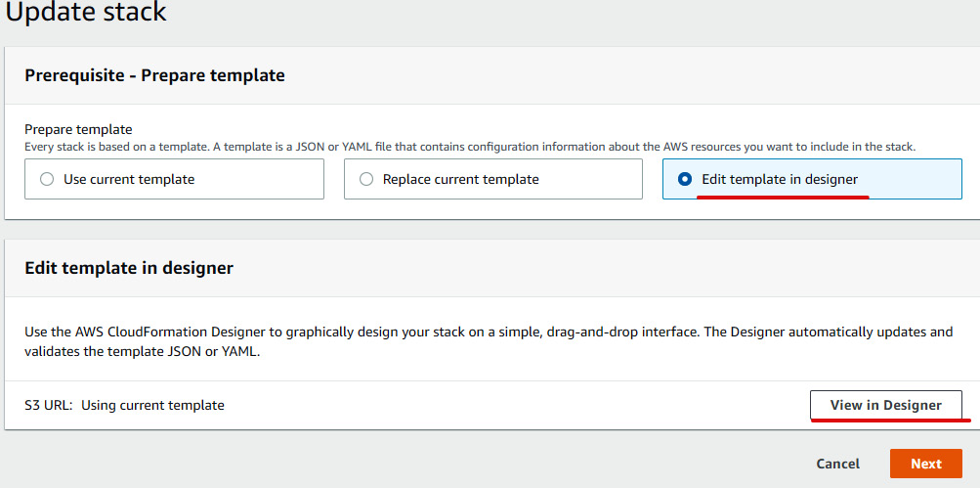980x488 pixels.
Task: Open the template with View in Designer
Action: click(x=885, y=405)
